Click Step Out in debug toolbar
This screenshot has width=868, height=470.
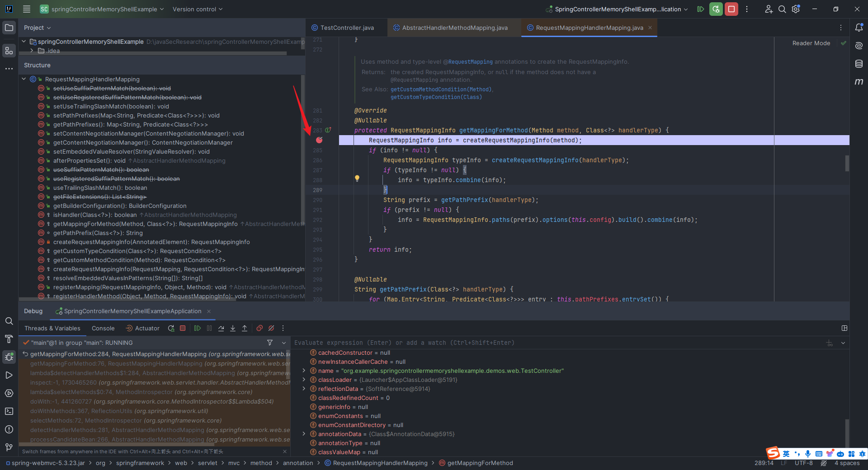tap(245, 329)
